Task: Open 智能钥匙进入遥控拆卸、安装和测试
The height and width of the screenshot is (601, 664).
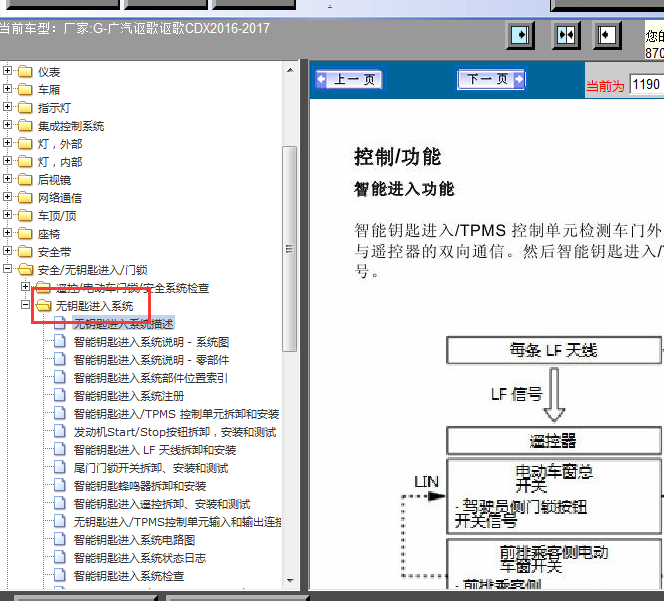Action: point(162,504)
